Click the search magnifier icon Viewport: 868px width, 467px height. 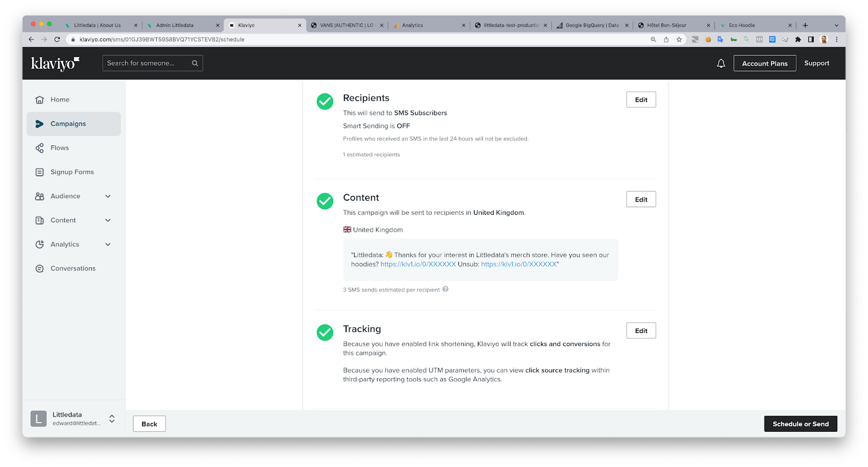[195, 63]
